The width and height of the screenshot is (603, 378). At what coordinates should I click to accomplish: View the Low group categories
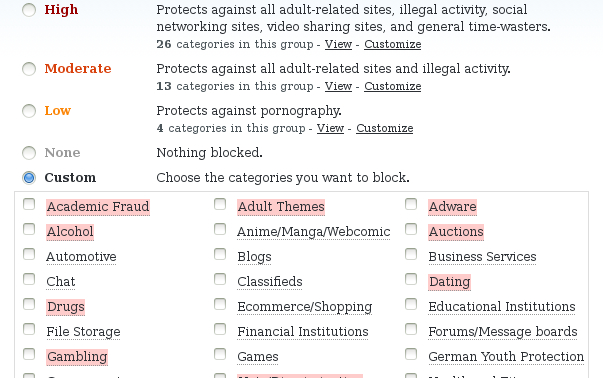click(330, 128)
